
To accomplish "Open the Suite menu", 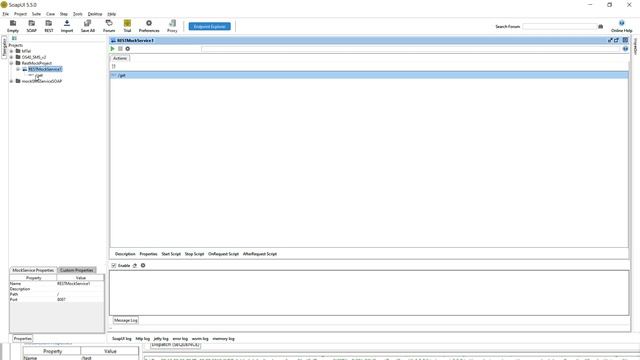I will (36, 14).
